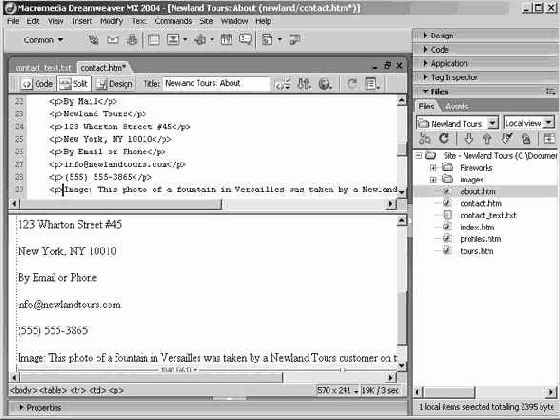
Task: Click the Preview in Browser globe icon
Action: tap(325, 84)
